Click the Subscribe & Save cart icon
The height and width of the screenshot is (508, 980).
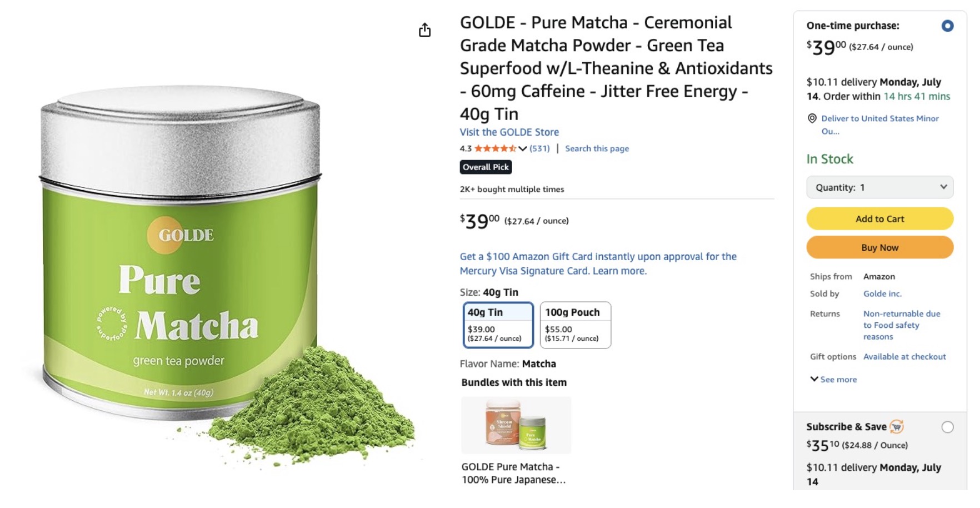tap(896, 427)
